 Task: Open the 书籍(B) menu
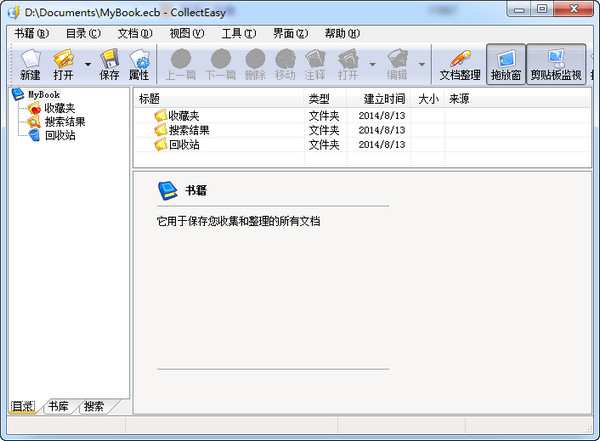pos(32,34)
